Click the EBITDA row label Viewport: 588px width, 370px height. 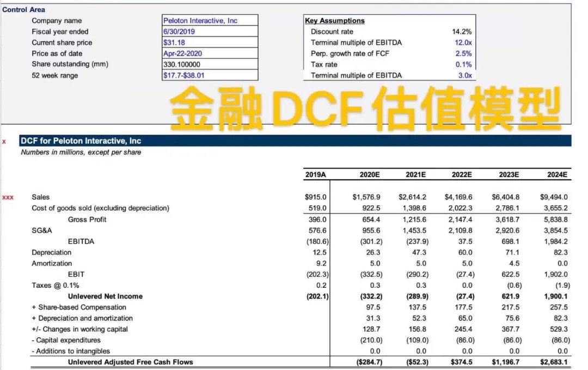click(x=81, y=241)
